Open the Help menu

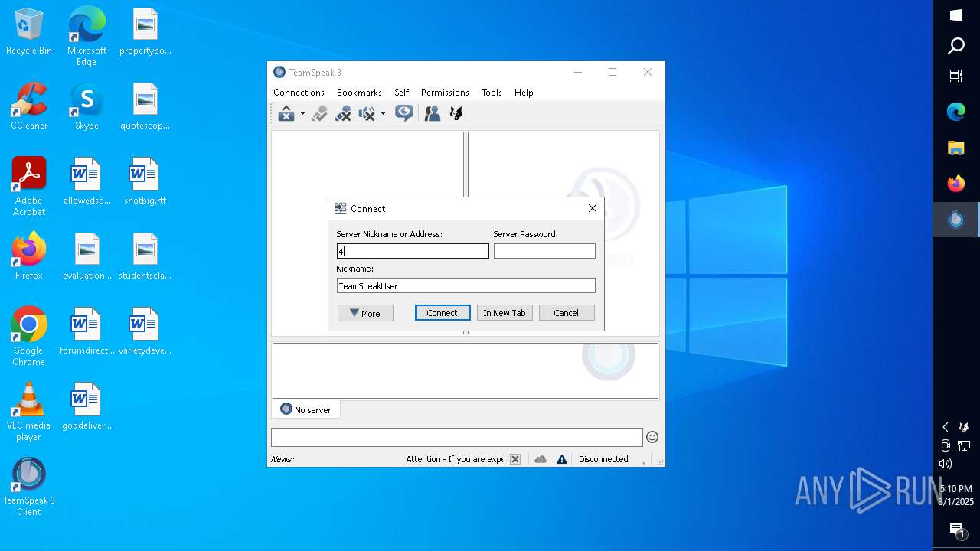pos(524,93)
